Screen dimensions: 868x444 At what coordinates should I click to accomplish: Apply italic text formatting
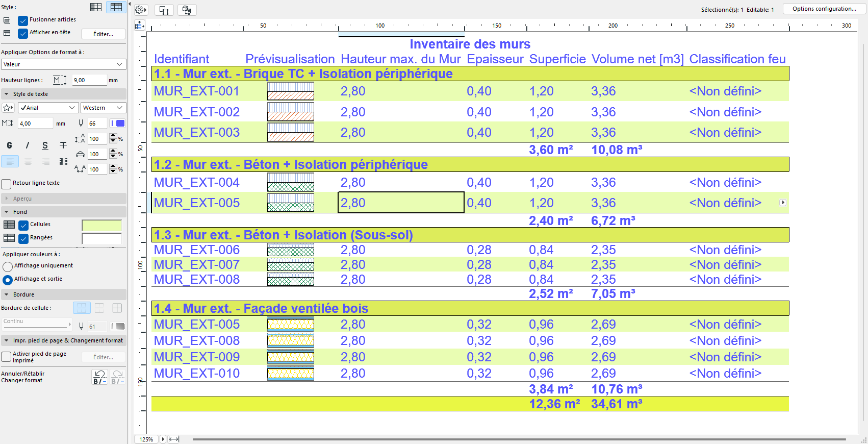click(28, 145)
